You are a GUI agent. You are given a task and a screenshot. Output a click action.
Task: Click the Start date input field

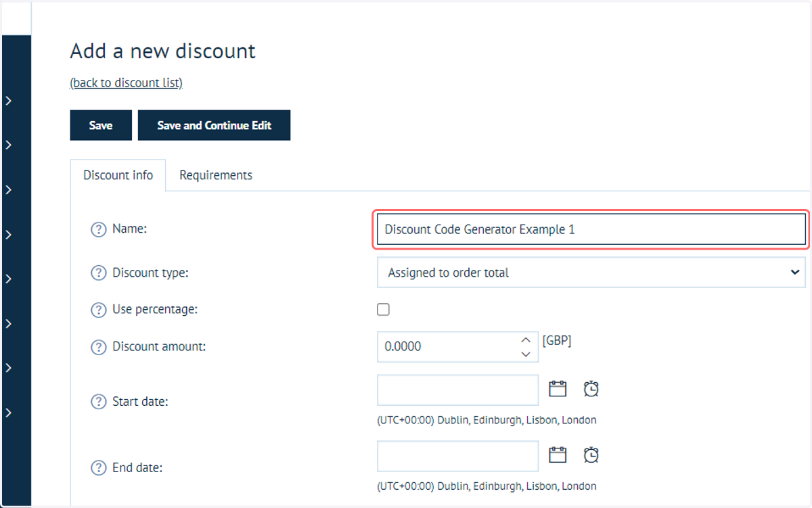pyautogui.click(x=457, y=390)
